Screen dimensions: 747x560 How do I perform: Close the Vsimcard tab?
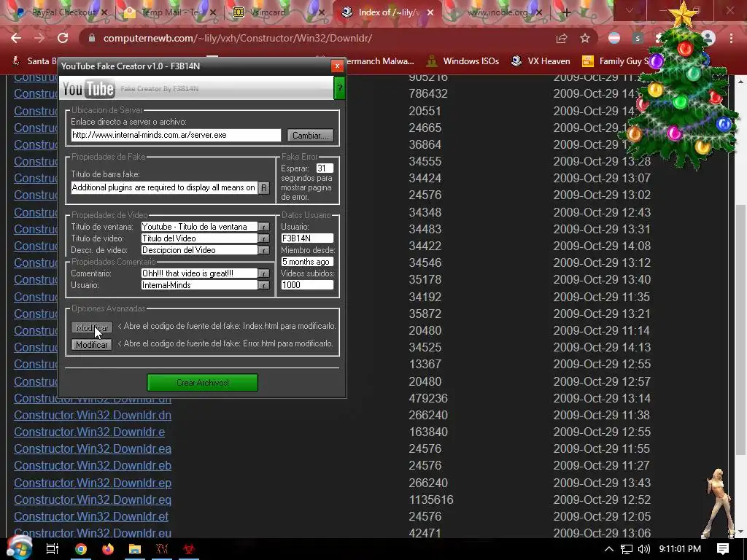tap(322, 12)
